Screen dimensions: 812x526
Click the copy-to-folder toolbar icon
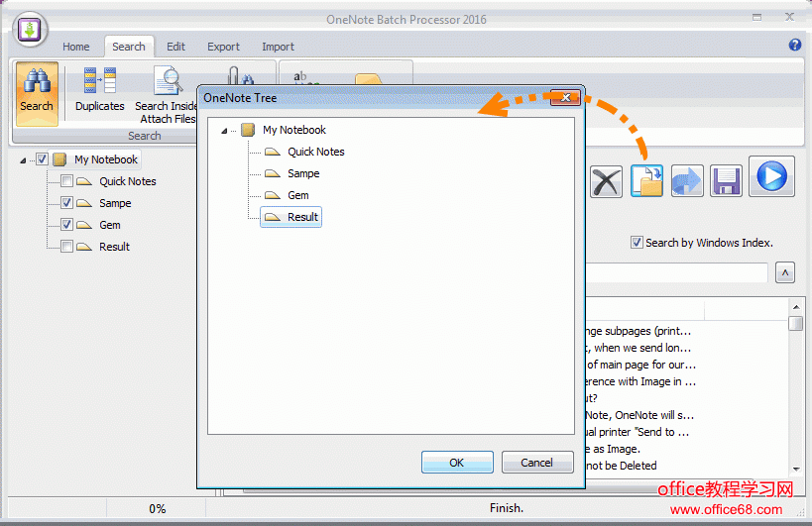tap(646, 181)
